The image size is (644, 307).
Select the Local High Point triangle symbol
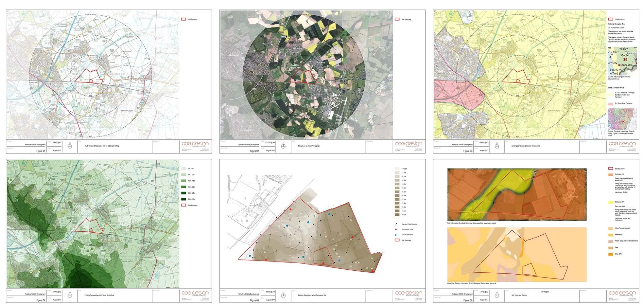pyautogui.click(x=396, y=229)
